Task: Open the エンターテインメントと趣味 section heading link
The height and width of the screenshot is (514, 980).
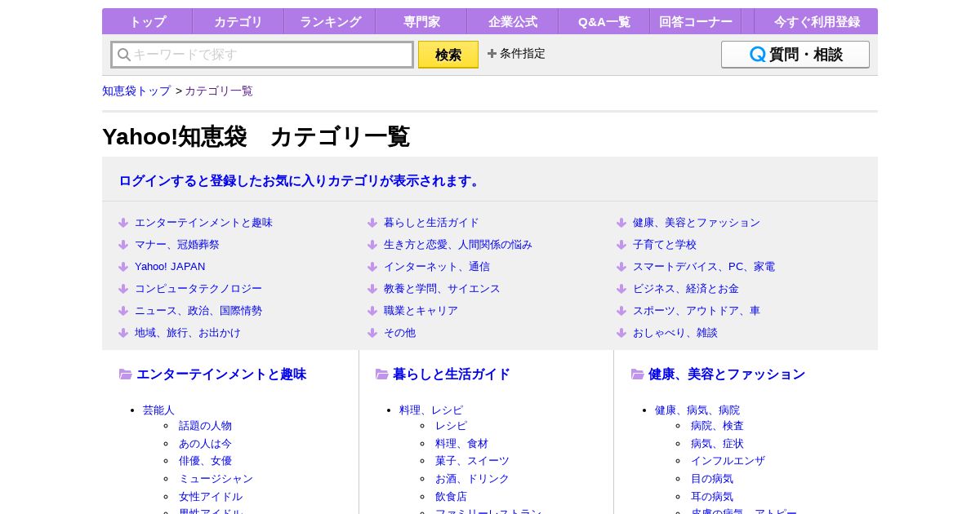Action: [221, 374]
